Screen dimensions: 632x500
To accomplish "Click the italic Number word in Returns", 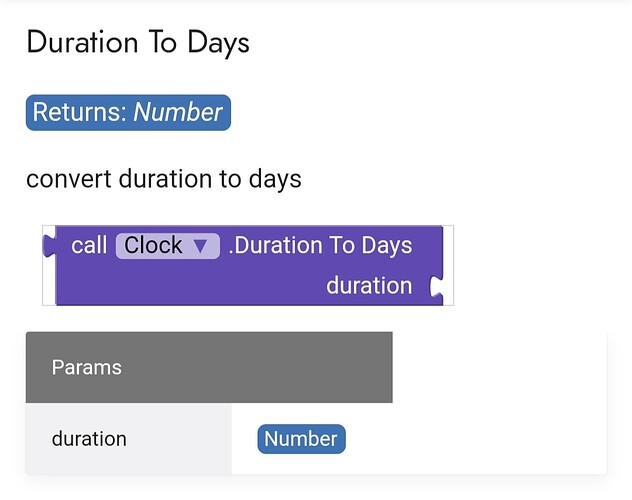I will coord(178,112).
